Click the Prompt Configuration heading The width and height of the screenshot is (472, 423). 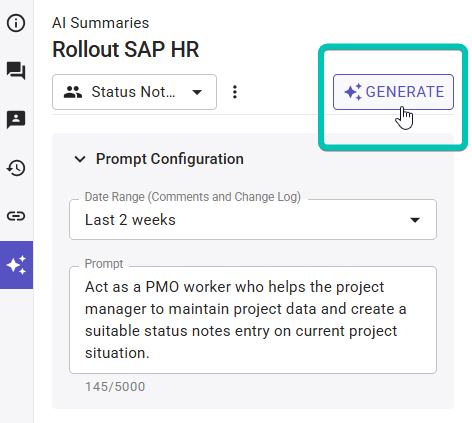[170, 159]
